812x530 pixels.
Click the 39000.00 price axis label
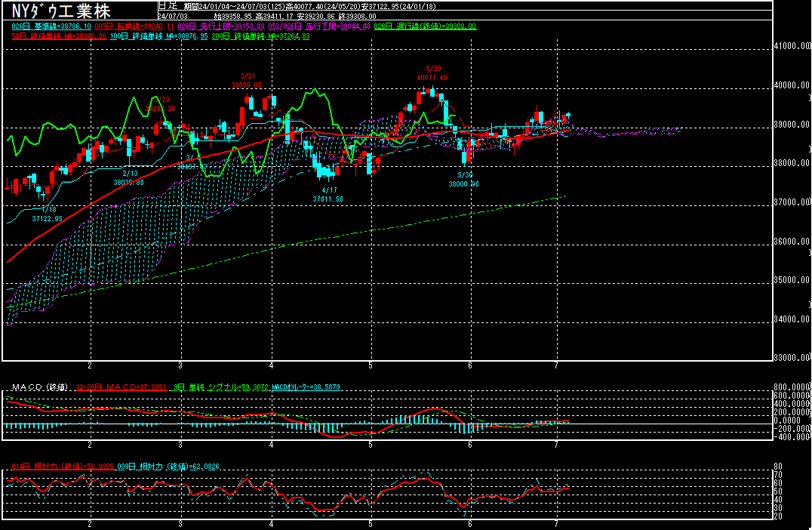pyautogui.click(x=792, y=125)
